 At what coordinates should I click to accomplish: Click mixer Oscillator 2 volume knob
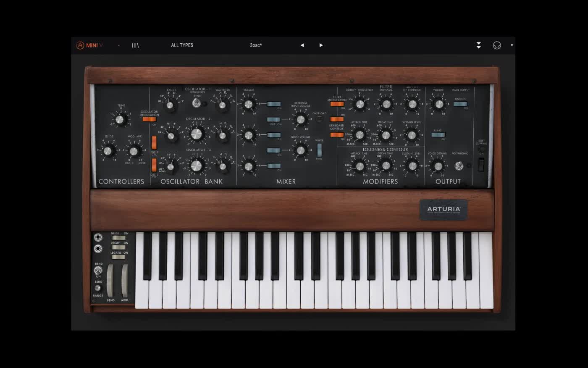249,135
